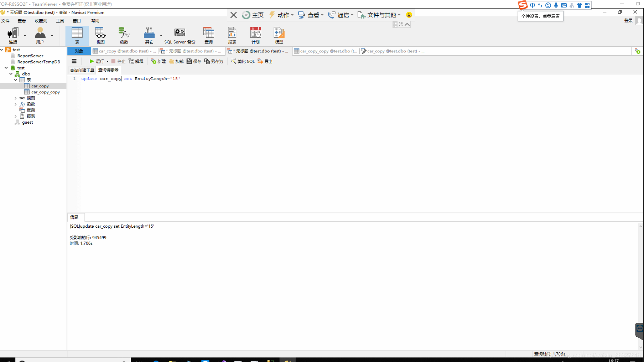Open the Connection dropdown arrow
The width and height of the screenshot is (644, 362).
[x=25, y=36]
